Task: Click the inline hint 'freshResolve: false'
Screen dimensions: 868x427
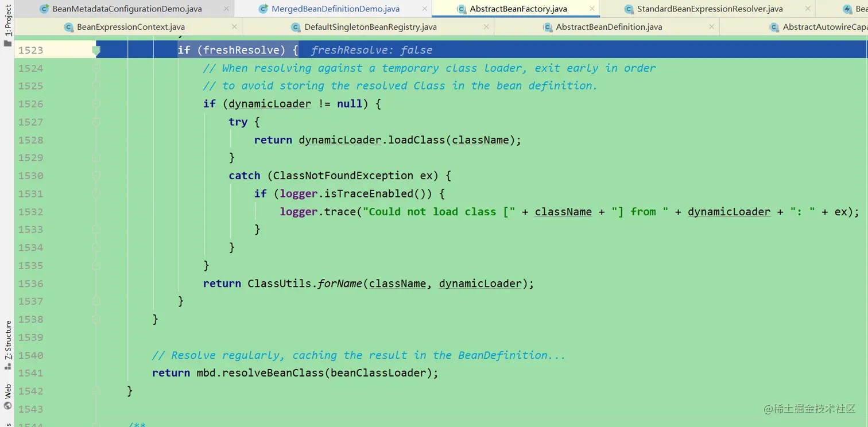Action: (x=371, y=50)
